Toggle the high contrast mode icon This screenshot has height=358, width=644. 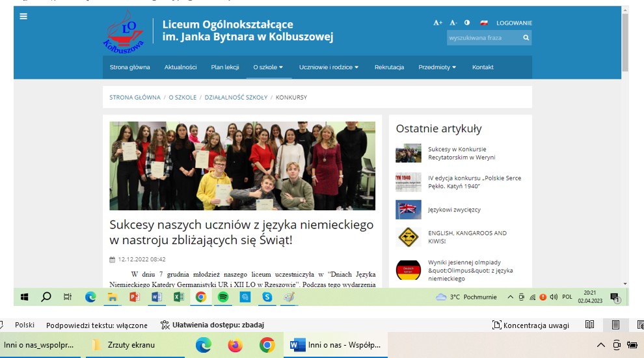(x=467, y=23)
